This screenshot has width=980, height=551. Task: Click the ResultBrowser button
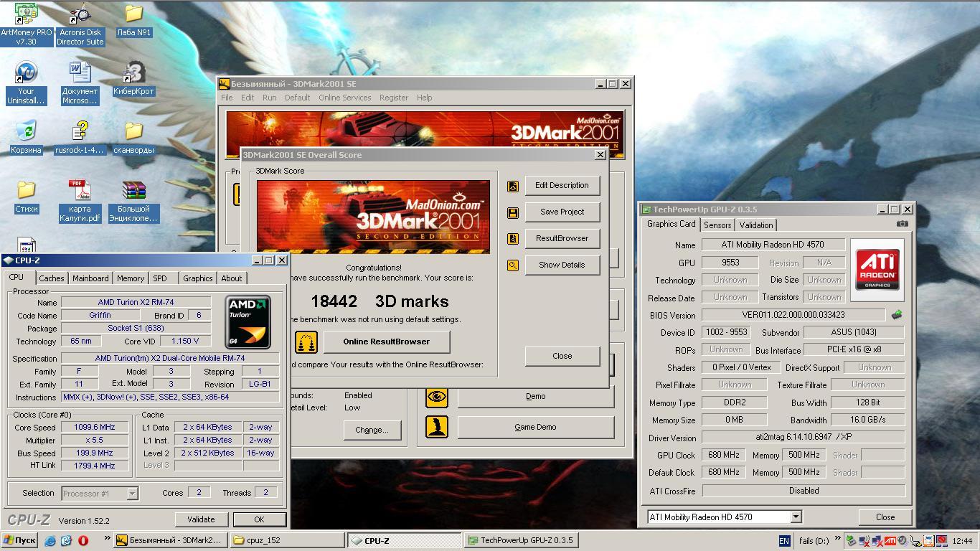(x=562, y=238)
